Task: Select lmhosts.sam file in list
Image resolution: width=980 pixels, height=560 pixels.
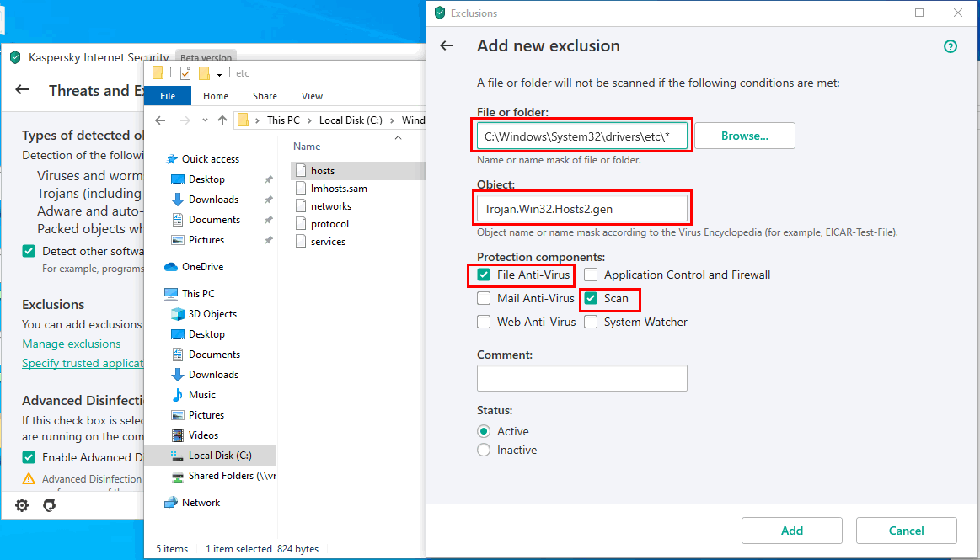Action: pyautogui.click(x=339, y=189)
